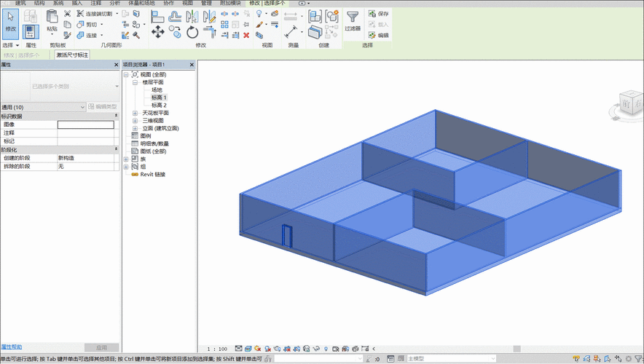Screen dimensions: 644x364
Task: Open the 属性帮助 link
Action: click(x=11, y=347)
